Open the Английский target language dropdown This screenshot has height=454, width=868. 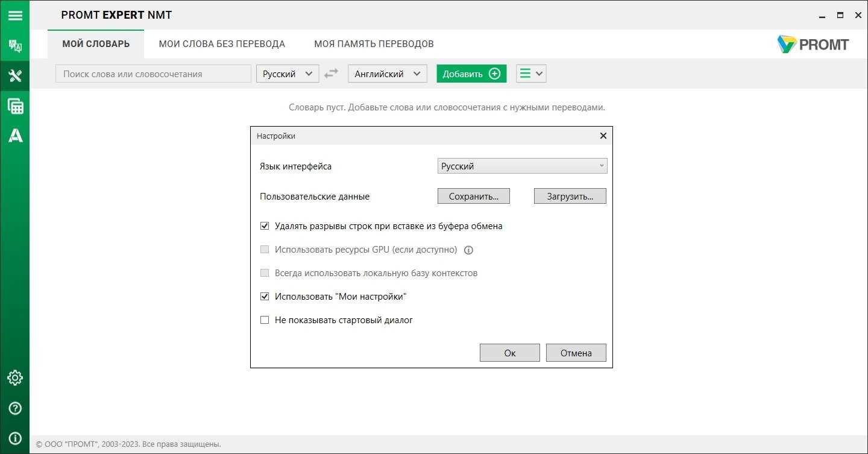[388, 74]
